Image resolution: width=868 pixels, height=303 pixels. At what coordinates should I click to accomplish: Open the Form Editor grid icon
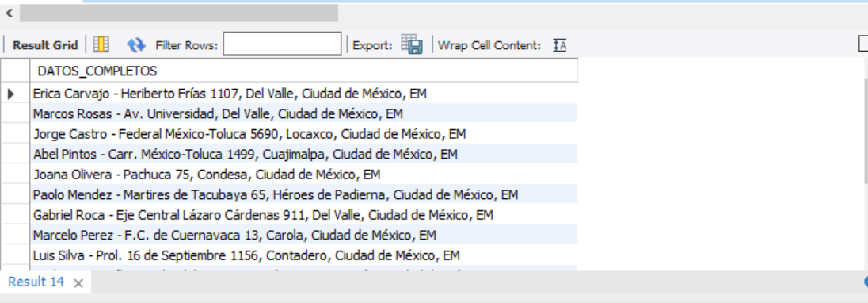(101, 44)
